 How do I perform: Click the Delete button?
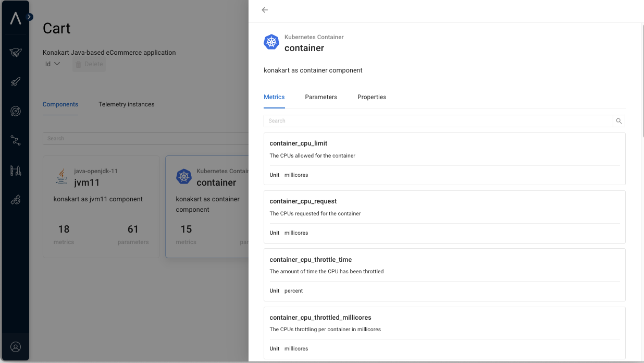89,64
